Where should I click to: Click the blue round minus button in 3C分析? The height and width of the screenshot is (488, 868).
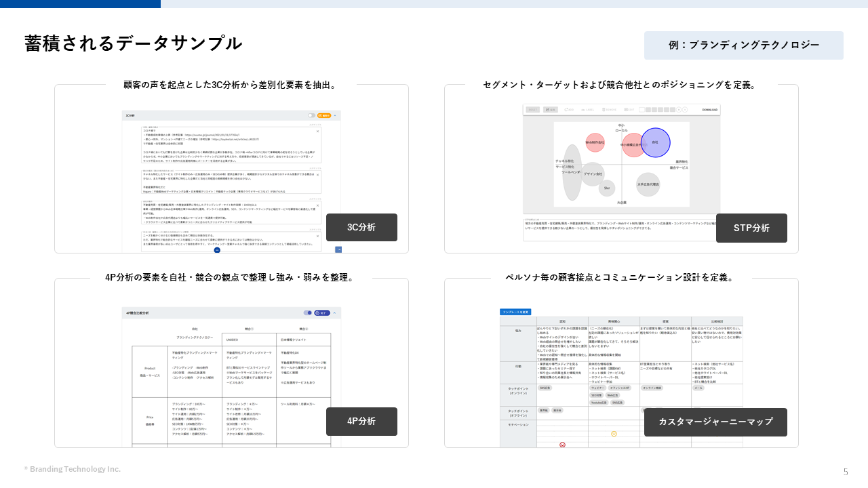tap(217, 250)
